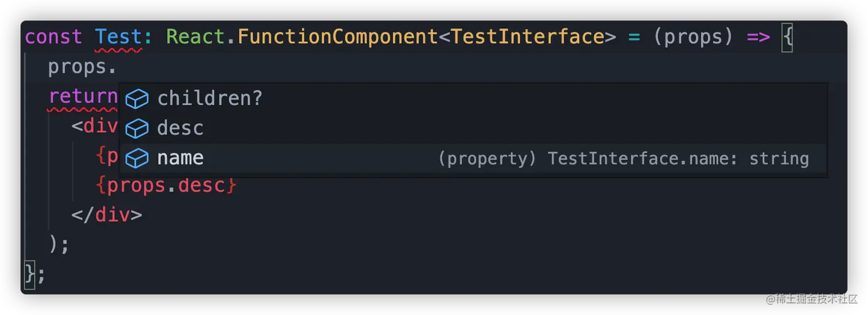
Task: Click the property cube icon next to desc
Action: click(137, 128)
